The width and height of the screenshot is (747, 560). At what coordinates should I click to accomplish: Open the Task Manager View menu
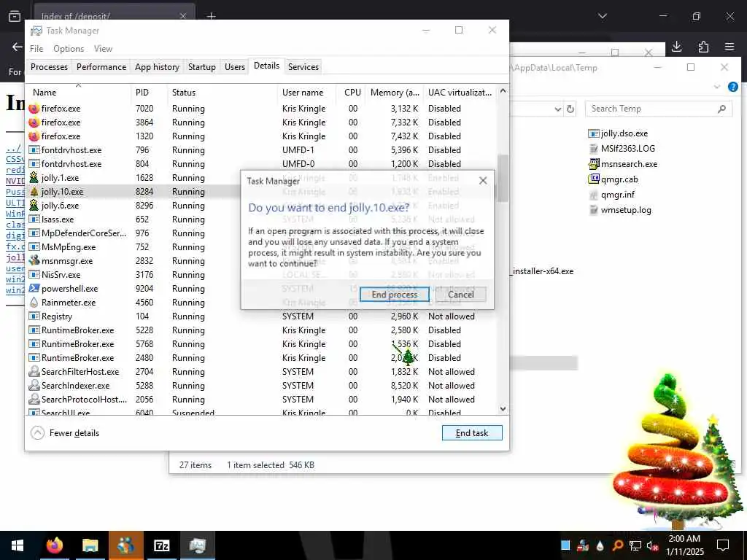[103, 49]
